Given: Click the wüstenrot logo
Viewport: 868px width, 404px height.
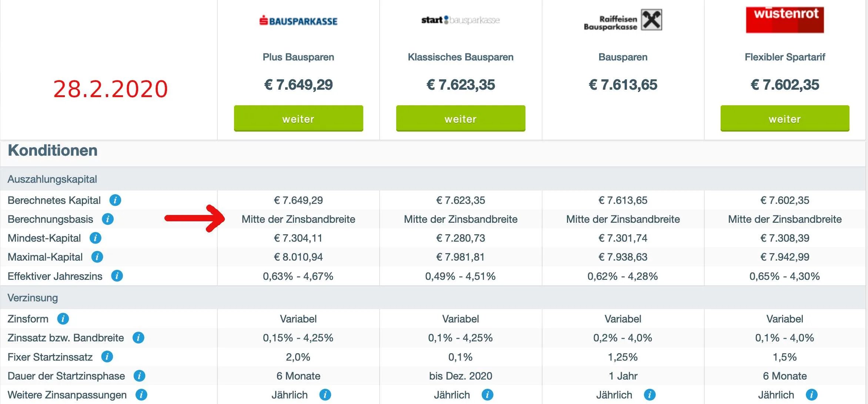Looking at the screenshot, I should point(785,20).
